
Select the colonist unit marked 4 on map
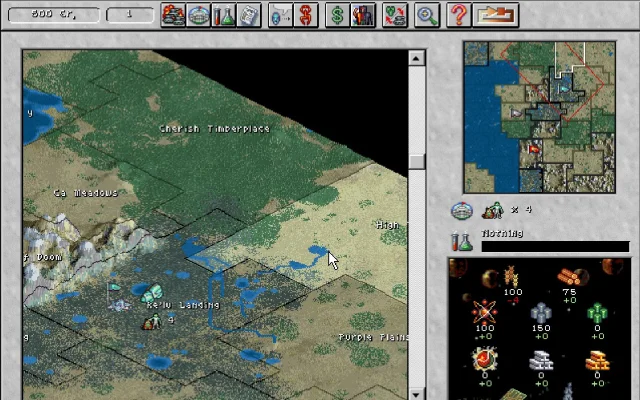(x=152, y=322)
